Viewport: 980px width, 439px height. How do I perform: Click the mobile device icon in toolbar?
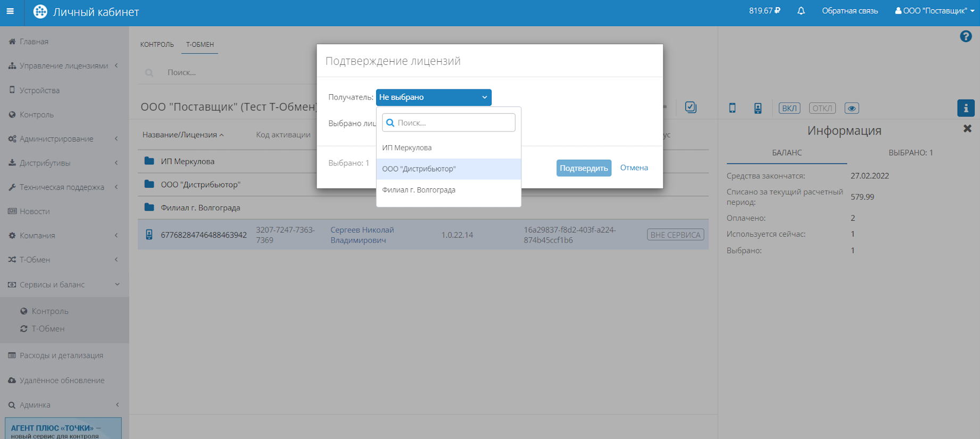click(x=732, y=108)
